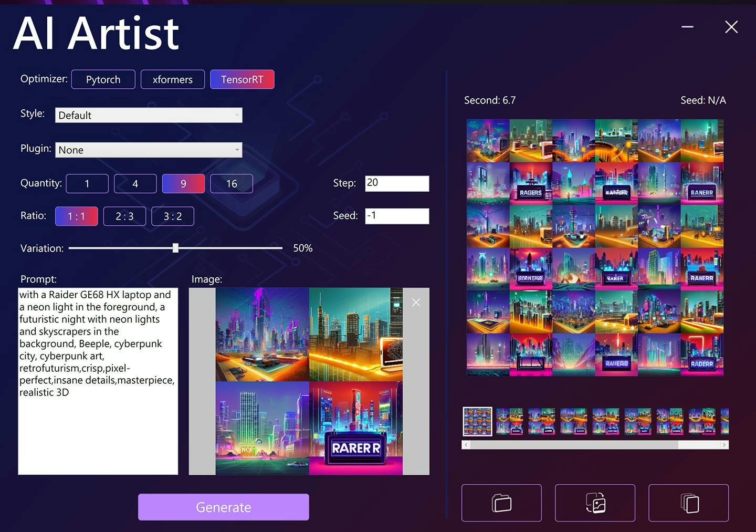Switch optimizer to xformers
Image resolution: width=756 pixels, height=532 pixels.
point(173,79)
